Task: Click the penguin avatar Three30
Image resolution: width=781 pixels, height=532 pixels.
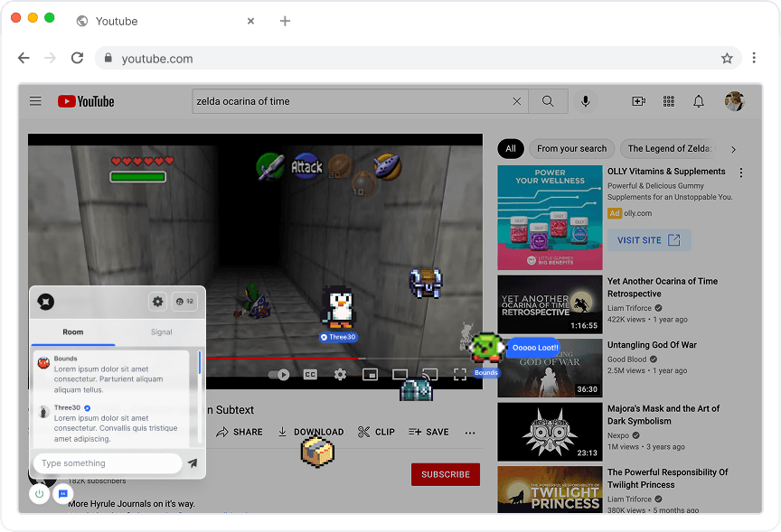Action: pyautogui.click(x=339, y=308)
